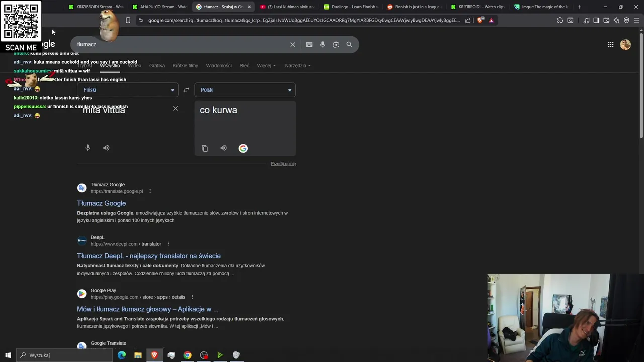Open Google Chrome from the taskbar
This screenshot has width=644, height=362.
187,355
